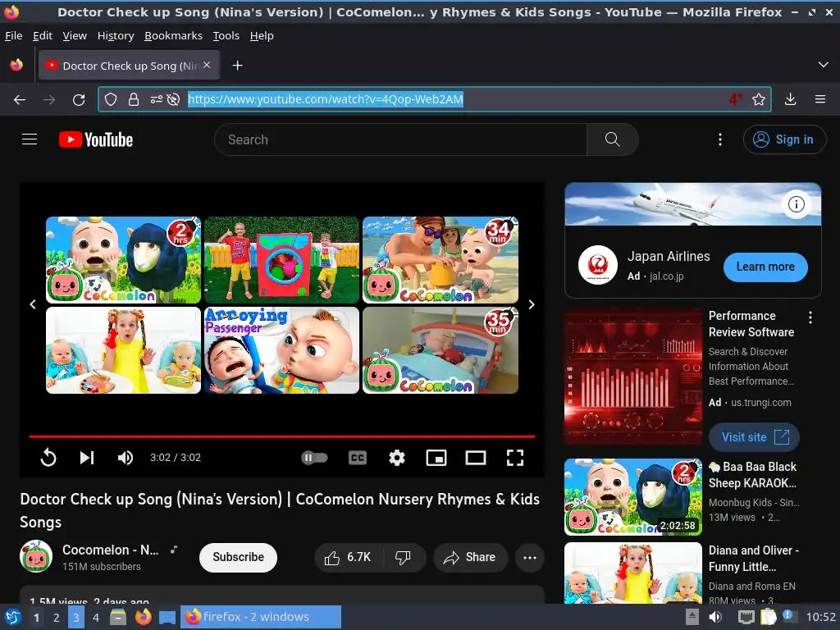This screenshot has width=840, height=630.
Task: Open player settings gear
Action: coord(397,458)
